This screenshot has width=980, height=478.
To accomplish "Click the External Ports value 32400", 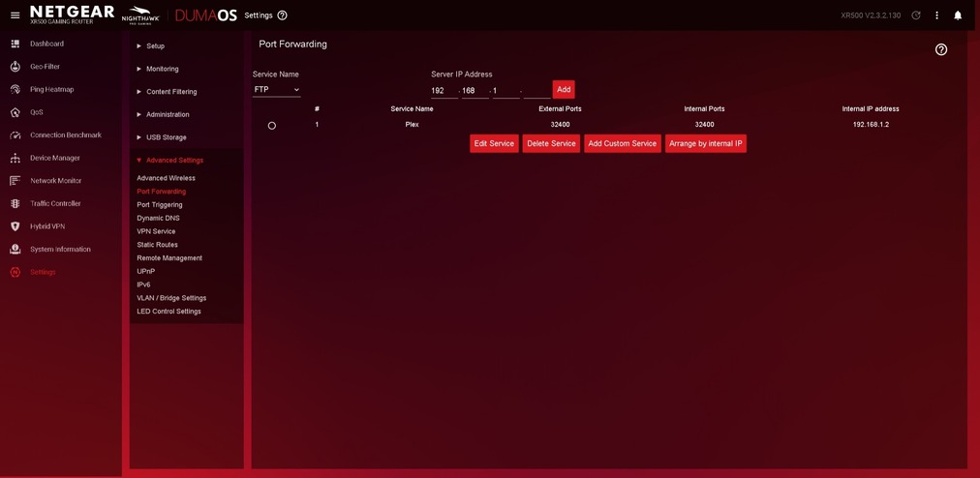I will point(560,125).
